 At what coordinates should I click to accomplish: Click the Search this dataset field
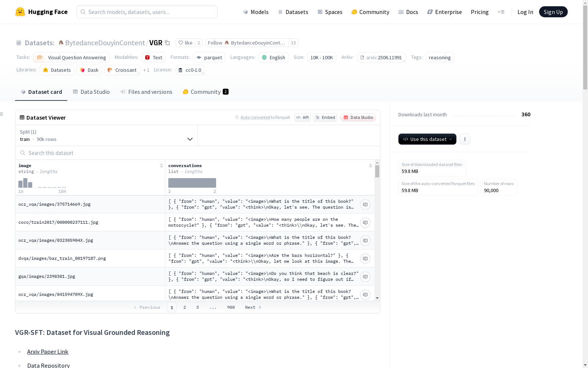pyautogui.click(x=198, y=153)
